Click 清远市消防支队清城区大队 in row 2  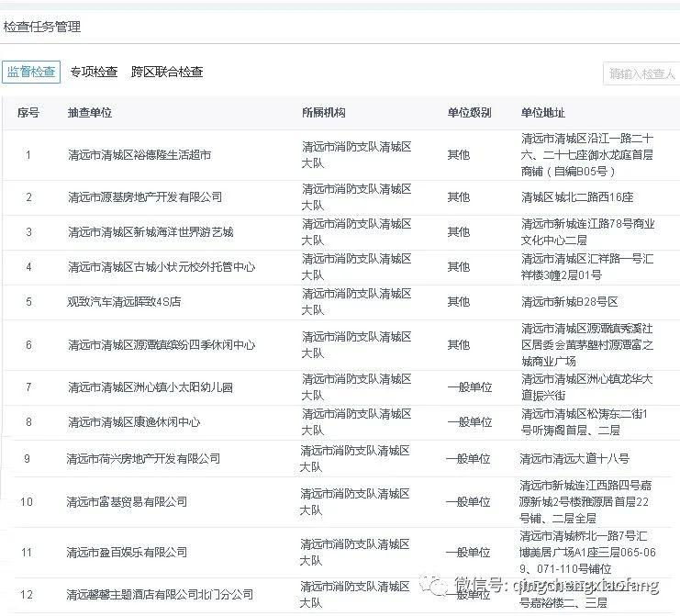coord(356,197)
